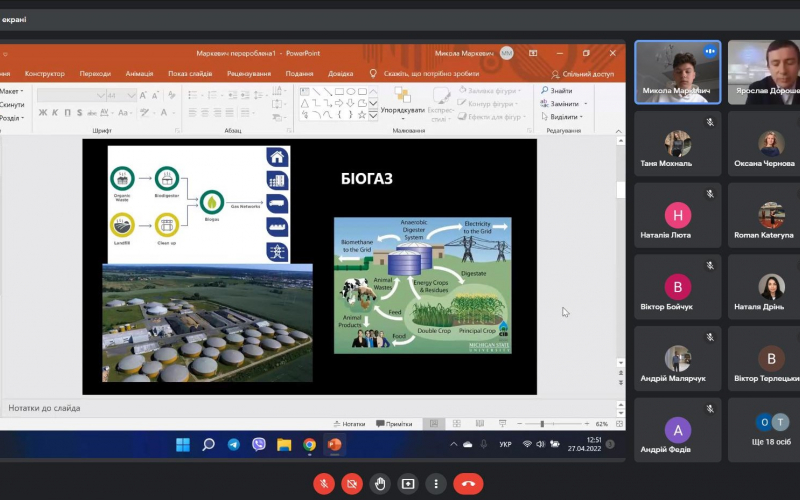Screen dimensions: 800x500
Task: Open the Довідка ribbon tab
Action: (x=340, y=73)
